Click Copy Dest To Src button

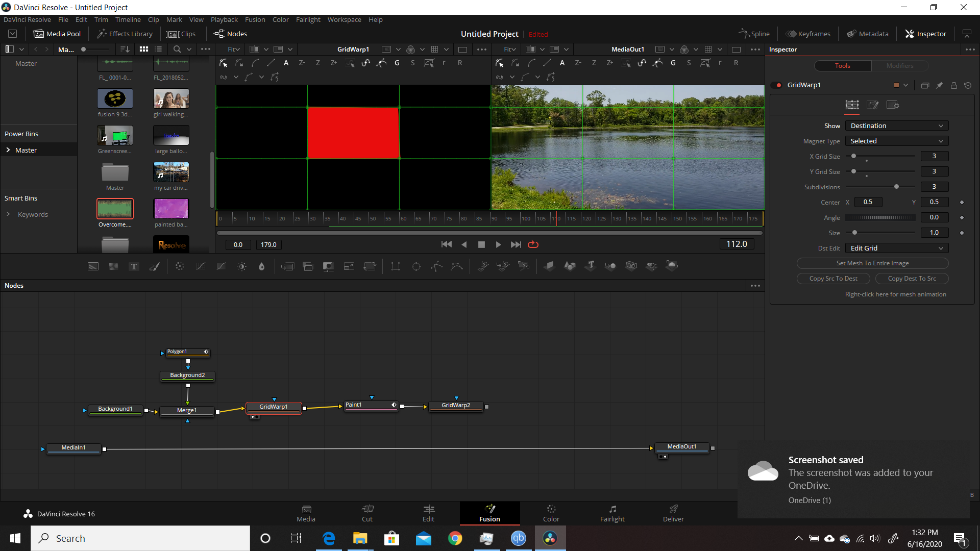point(912,279)
